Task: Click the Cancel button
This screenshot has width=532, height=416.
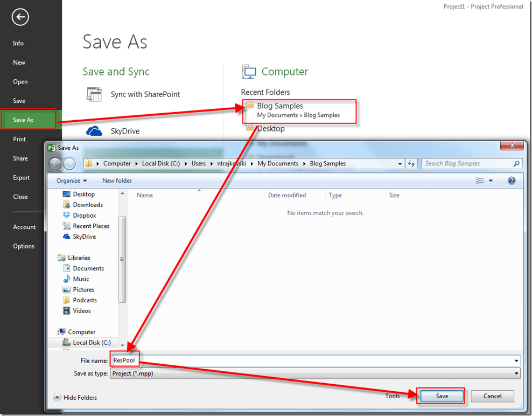Action: pos(492,396)
